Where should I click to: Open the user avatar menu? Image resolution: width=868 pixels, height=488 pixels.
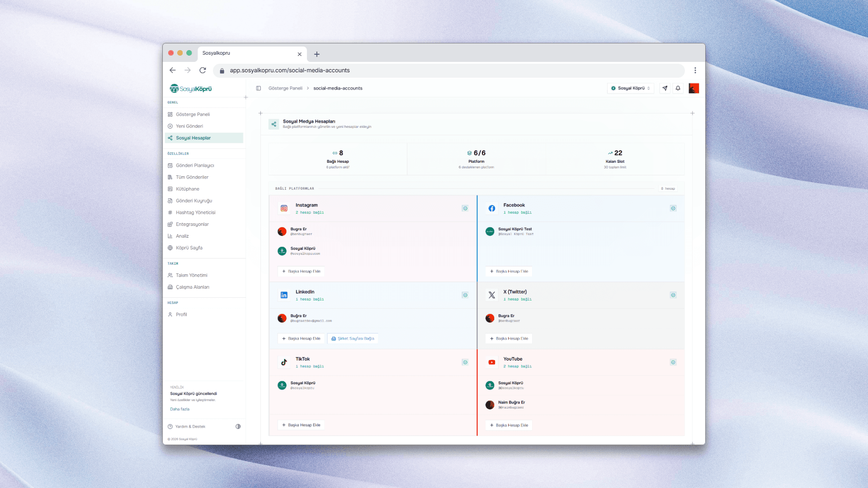click(x=693, y=89)
